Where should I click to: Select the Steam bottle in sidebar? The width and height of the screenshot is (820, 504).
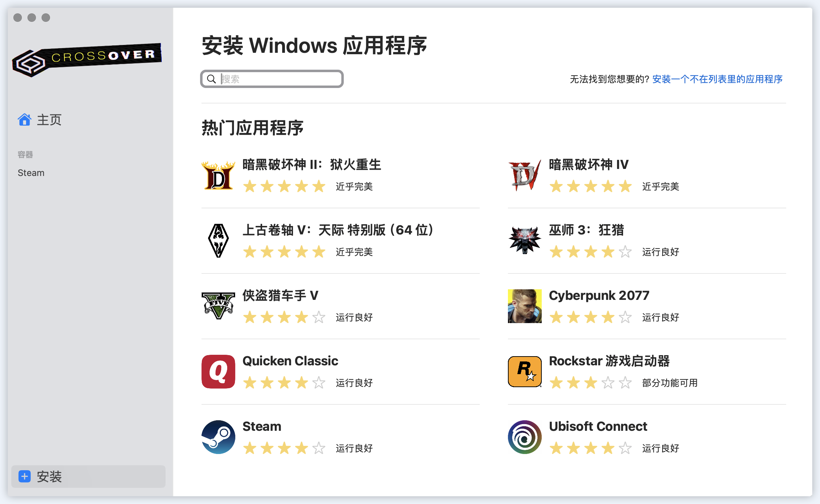click(x=31, y=173)
